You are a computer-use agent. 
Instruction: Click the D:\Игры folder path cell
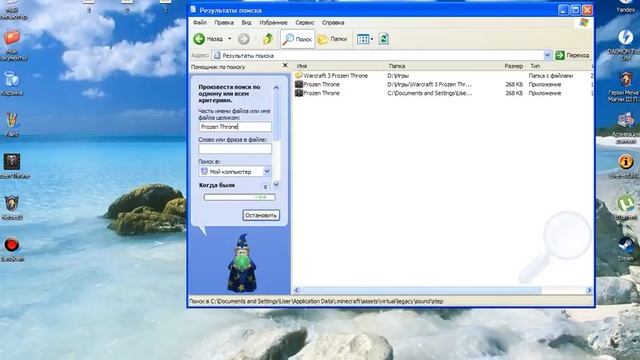pyautogui.click(x=398, y=76)
